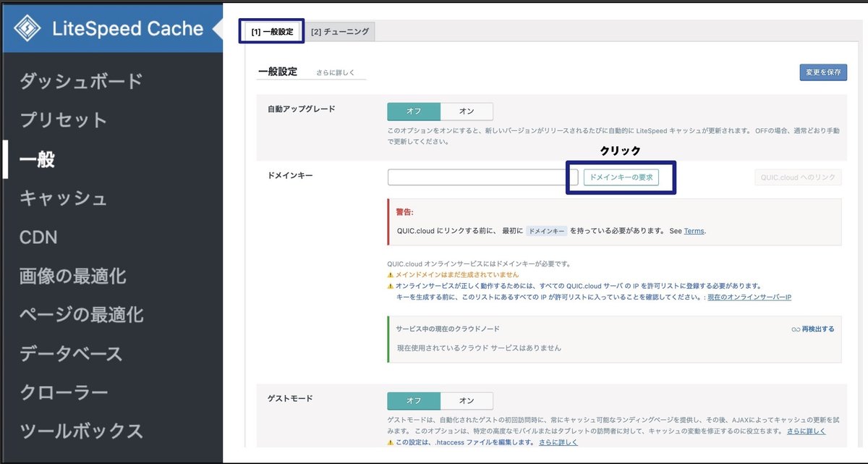Viewport: 868px width, 464px height.
Task: Click the ゲストモード setting label
Action: pos(291,398)
